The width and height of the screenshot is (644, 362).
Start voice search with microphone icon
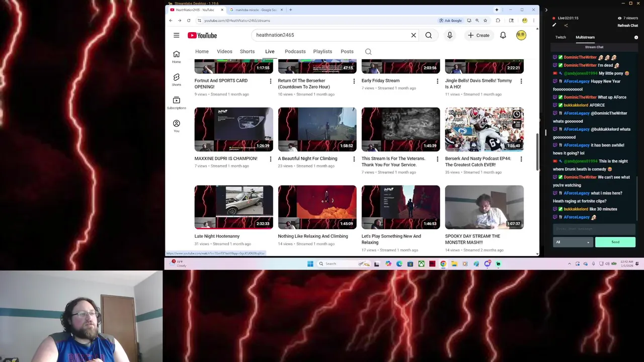[450, 35]
